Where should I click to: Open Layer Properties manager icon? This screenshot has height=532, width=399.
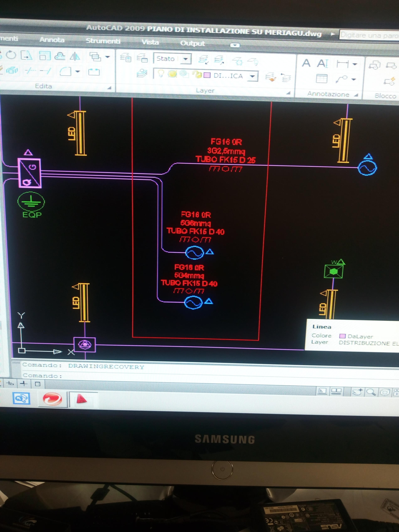pyautogui.click(x=125, y=58)
